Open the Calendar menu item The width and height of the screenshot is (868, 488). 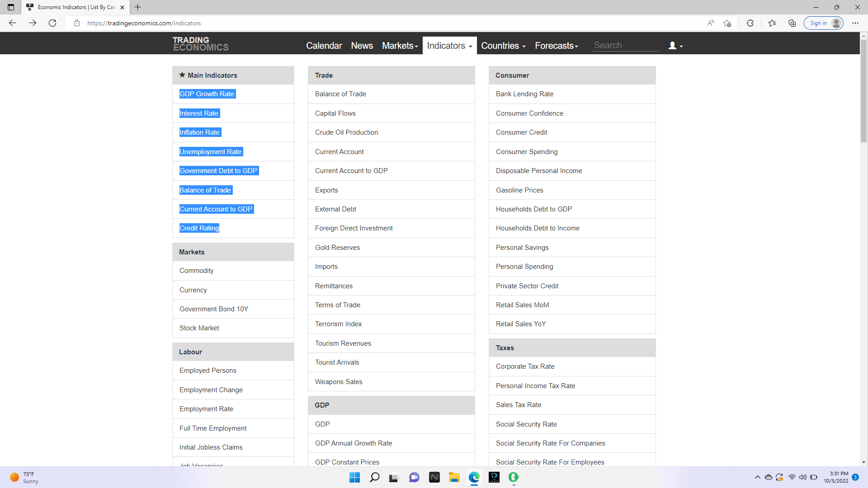(x=324, y=46)
